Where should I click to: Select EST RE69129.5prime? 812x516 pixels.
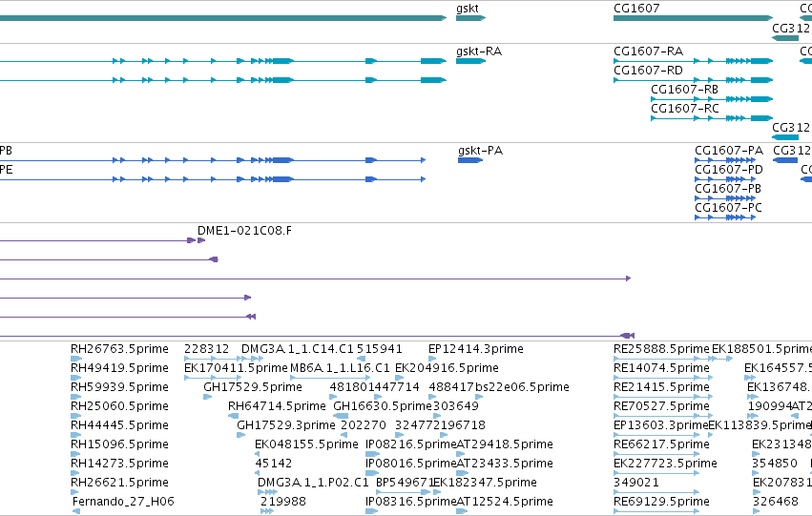661,502
